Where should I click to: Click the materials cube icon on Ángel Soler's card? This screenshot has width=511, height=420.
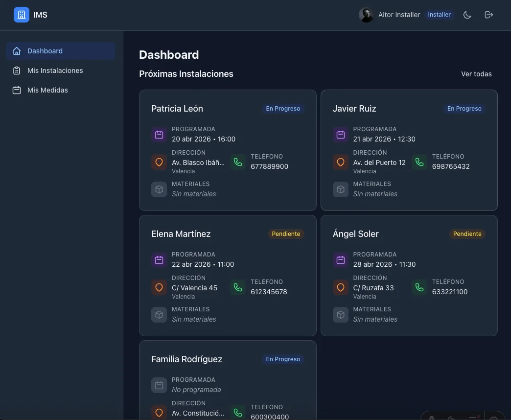(x=340, y=315)
